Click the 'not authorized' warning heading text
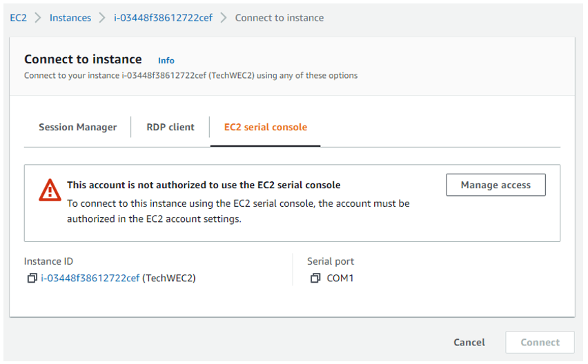Viewport: 588px width, 364px height. (x=204, y=185)
